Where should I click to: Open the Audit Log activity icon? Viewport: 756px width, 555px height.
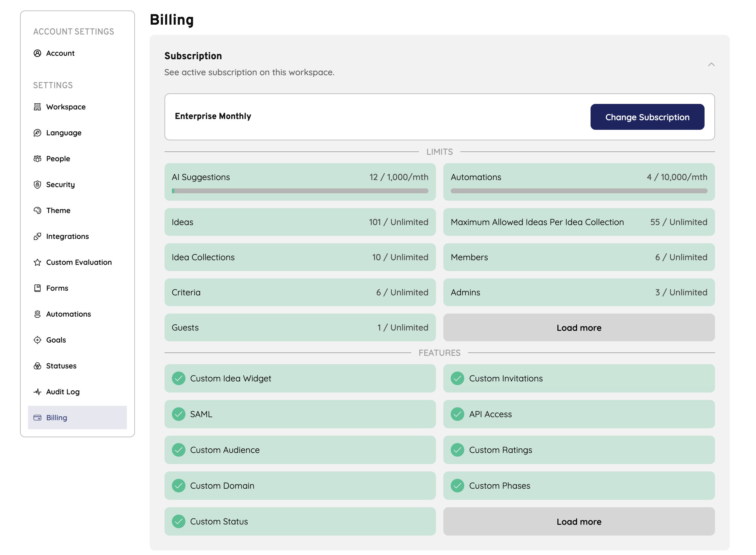[38, 391]
